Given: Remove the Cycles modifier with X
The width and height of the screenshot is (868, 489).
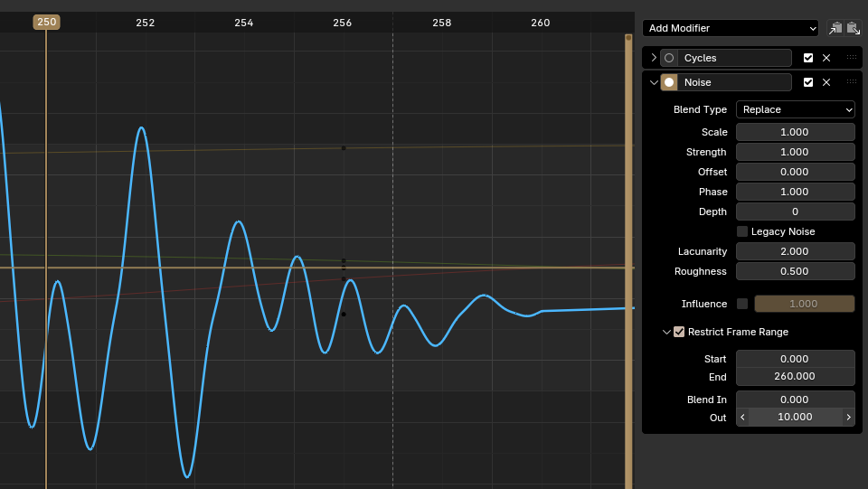Looking at the screenshot, I should click(x=826, y=58).
